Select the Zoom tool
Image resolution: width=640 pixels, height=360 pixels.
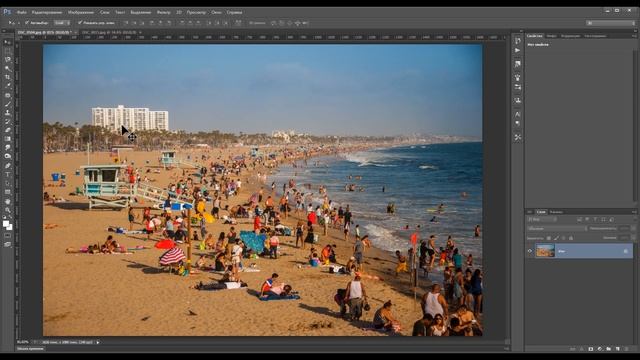tap(7, 210)
